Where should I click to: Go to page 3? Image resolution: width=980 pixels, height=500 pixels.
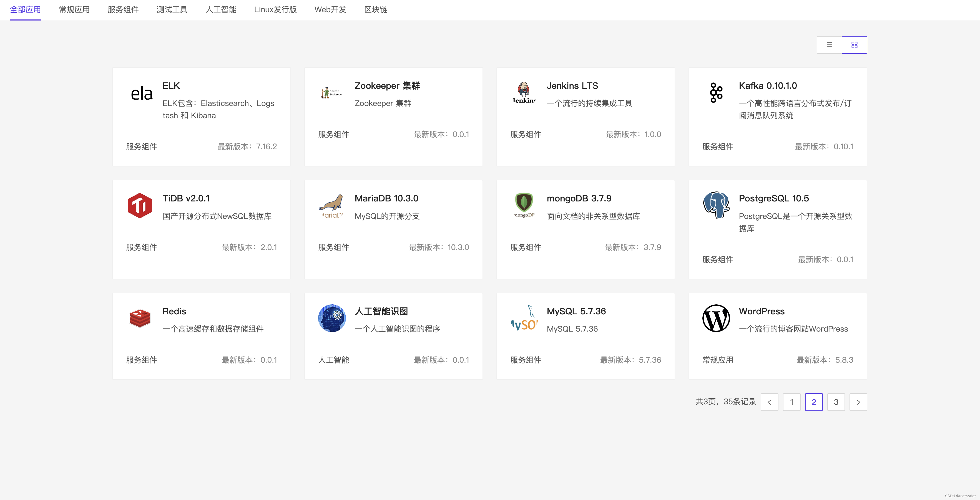(x=836, y=402)
